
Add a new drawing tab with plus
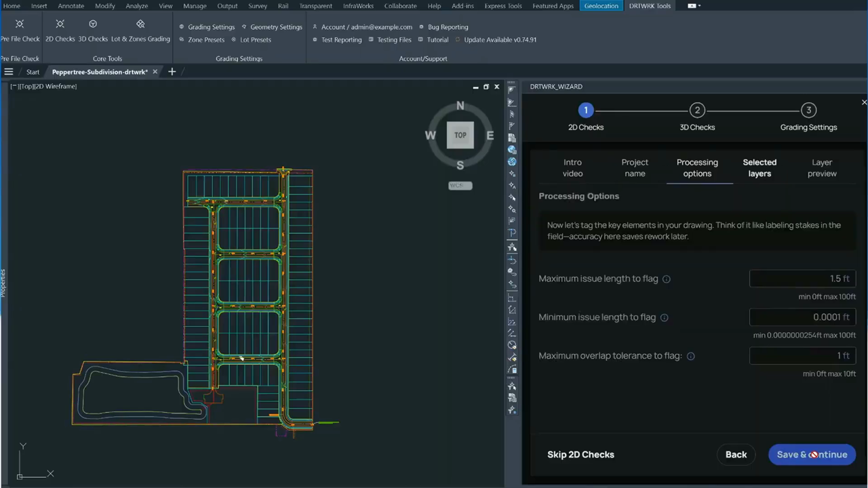(x=172, y=72)
